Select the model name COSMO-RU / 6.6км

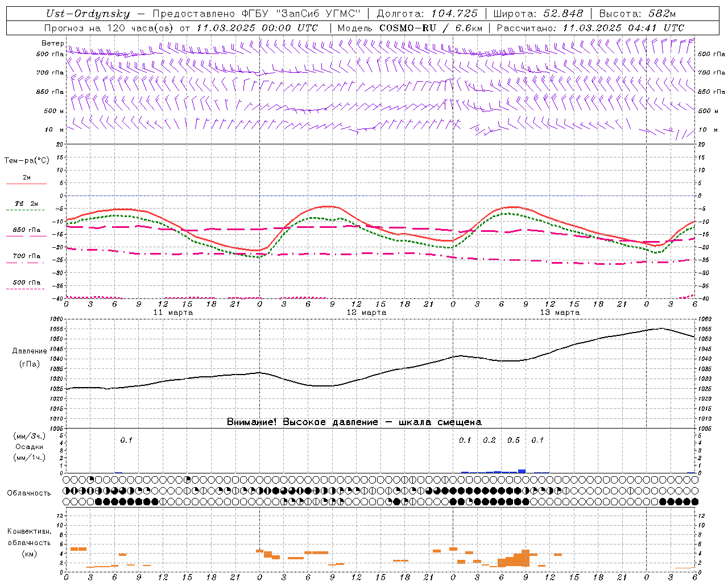point(431,28)
